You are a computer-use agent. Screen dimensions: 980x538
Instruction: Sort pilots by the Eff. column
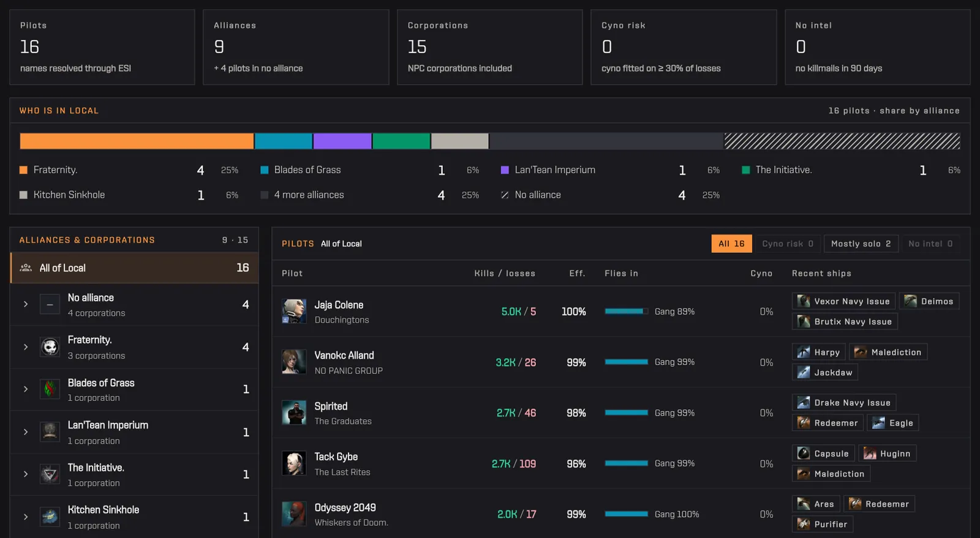(x=577, y=274)
